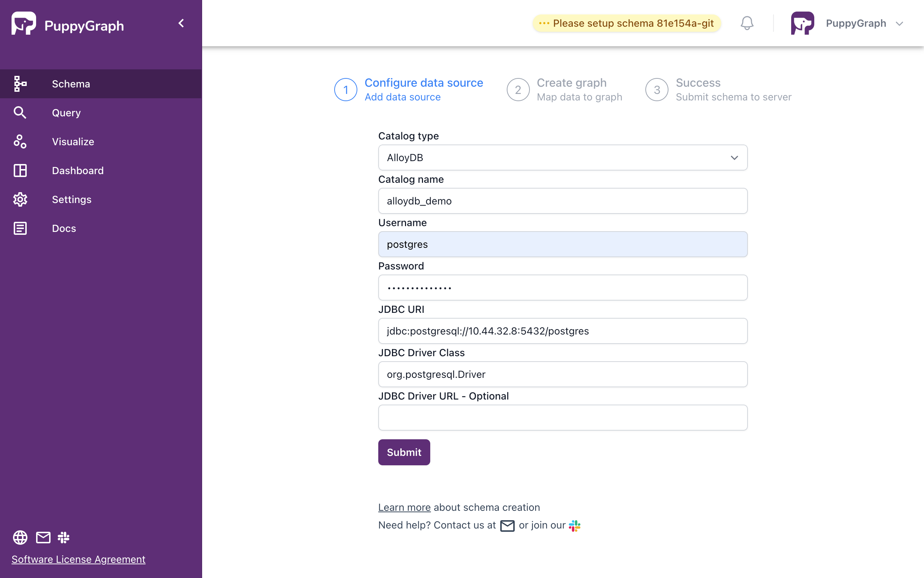This screenshot has width=924, height=578.
Task: Click the Query magnifier icon
Action: (20, 113)
